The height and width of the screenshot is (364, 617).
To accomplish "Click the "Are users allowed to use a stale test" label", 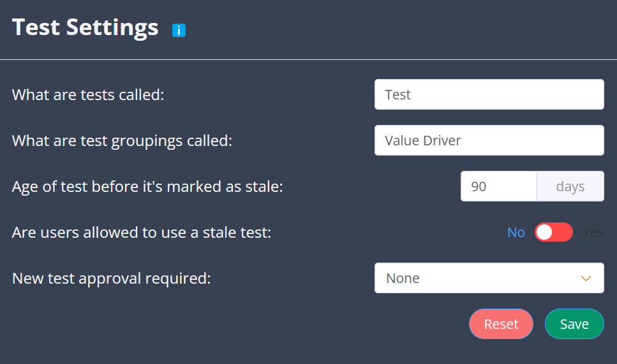I will (x=142, y=233).
